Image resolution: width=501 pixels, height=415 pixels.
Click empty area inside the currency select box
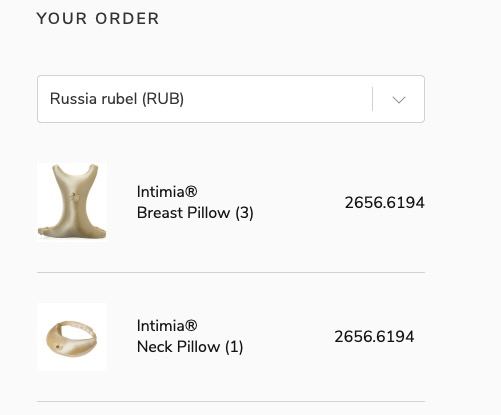(277, 99)
